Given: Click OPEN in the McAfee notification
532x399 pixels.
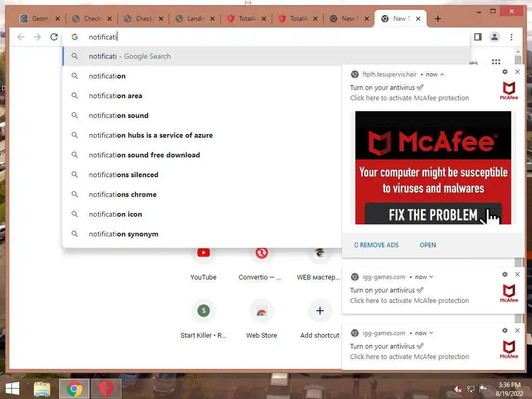Looking at the screenshot, I should tap(428, 245).
